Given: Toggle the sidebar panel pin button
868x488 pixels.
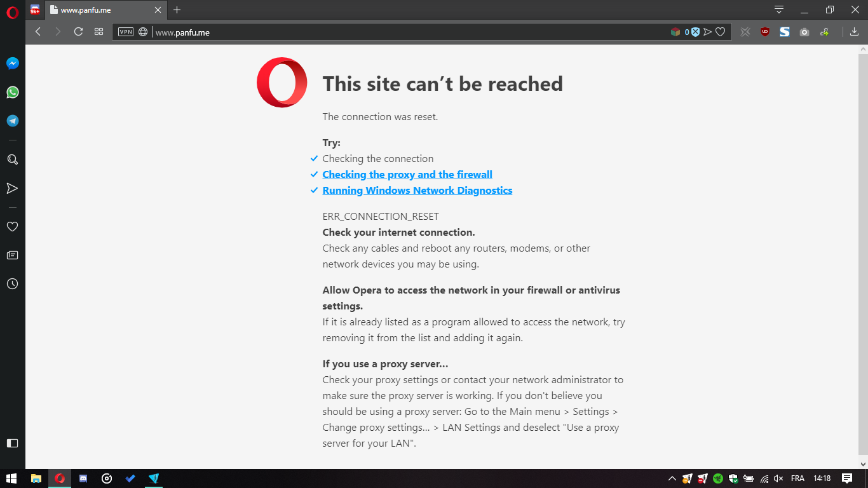Looking at the screenshot, I should click(12, 443).
